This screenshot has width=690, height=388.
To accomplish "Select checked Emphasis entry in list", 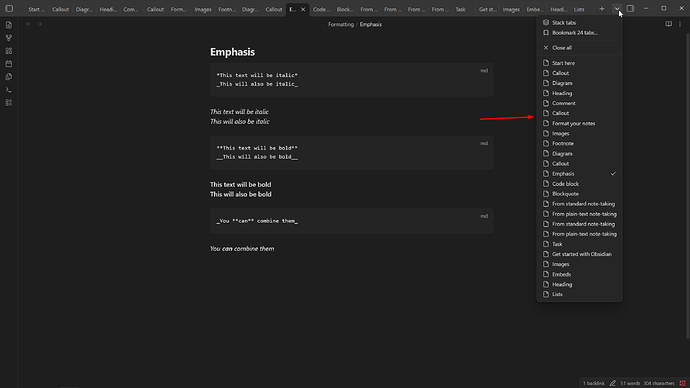I will coord(579,174).
